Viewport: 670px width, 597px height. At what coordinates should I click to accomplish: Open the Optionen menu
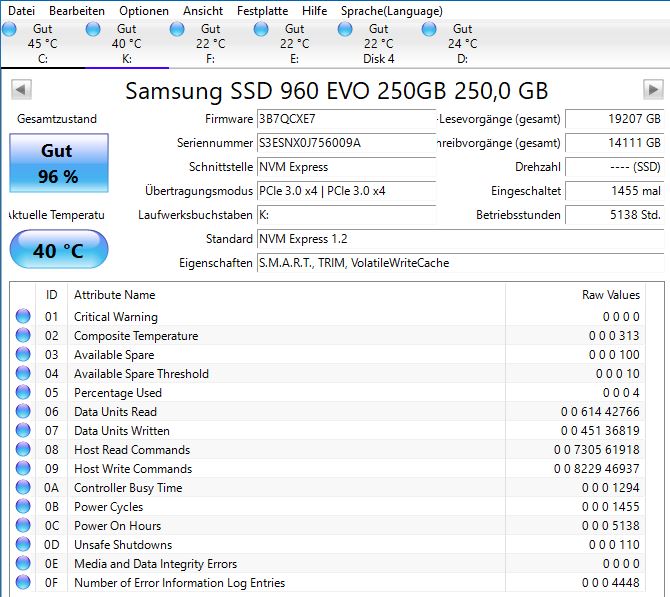point(144,11)
